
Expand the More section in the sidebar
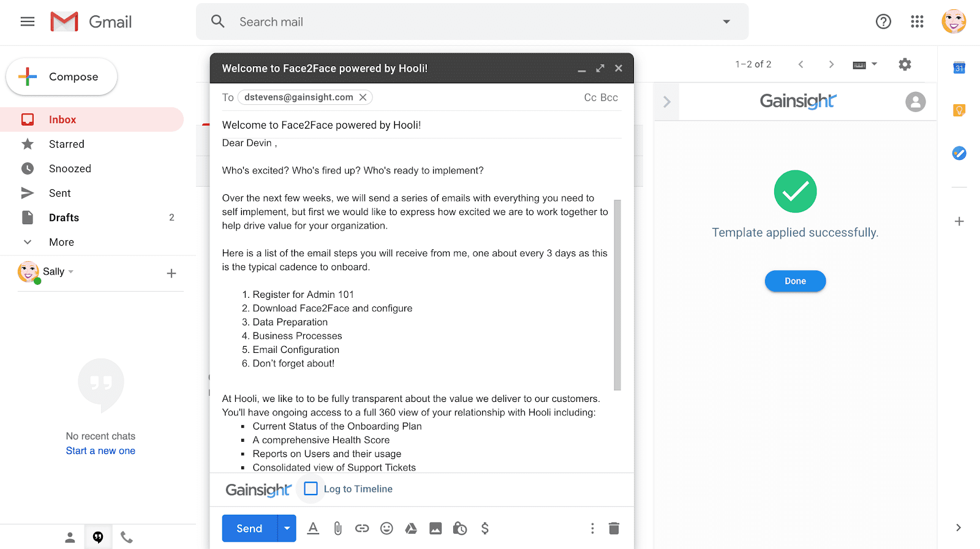(61, 242)
